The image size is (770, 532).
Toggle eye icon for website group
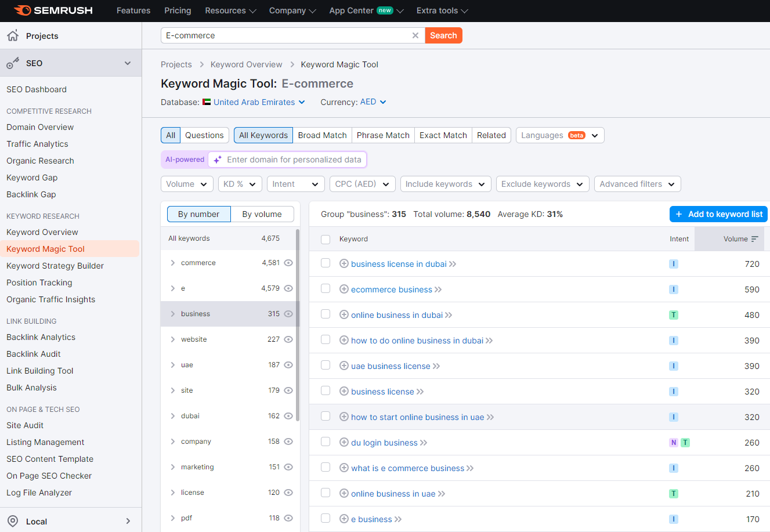(288, 339)
